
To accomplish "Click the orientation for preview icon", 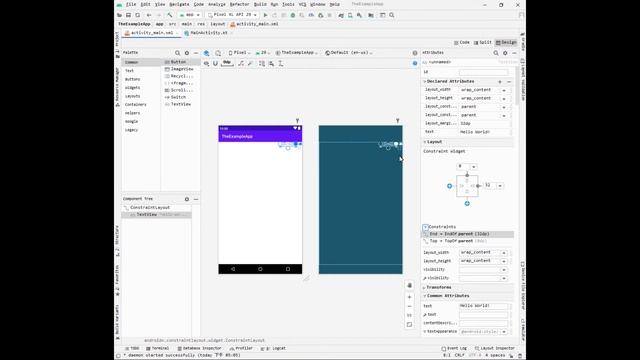I will (218, 53).
